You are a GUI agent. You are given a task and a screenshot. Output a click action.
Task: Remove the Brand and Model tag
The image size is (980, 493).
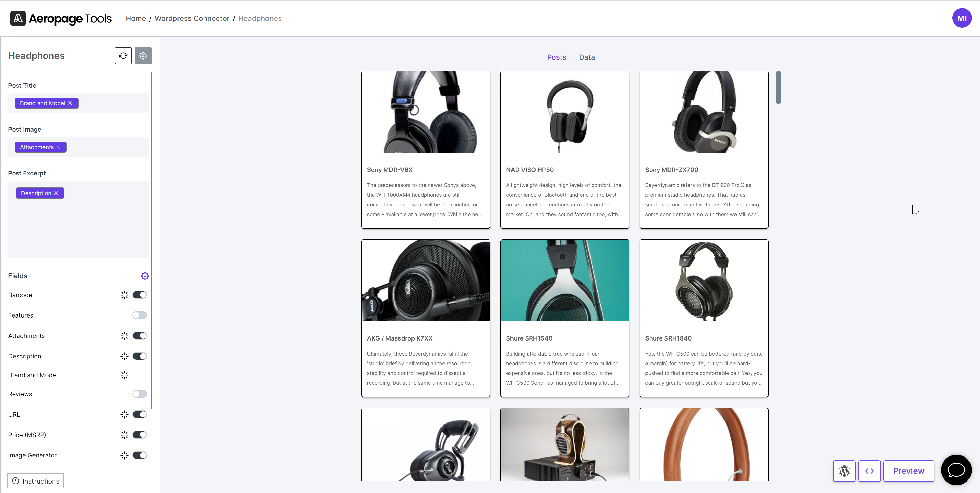coord(70,103)
